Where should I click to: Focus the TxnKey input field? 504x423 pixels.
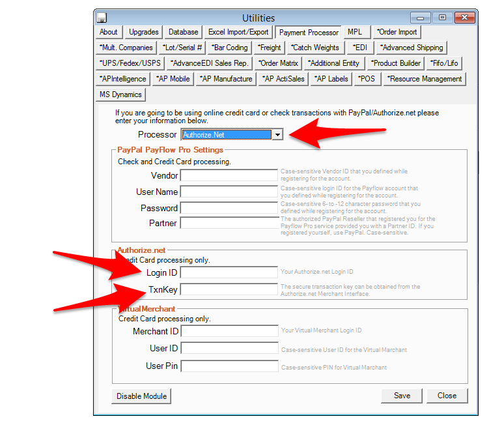click(229, 289)
